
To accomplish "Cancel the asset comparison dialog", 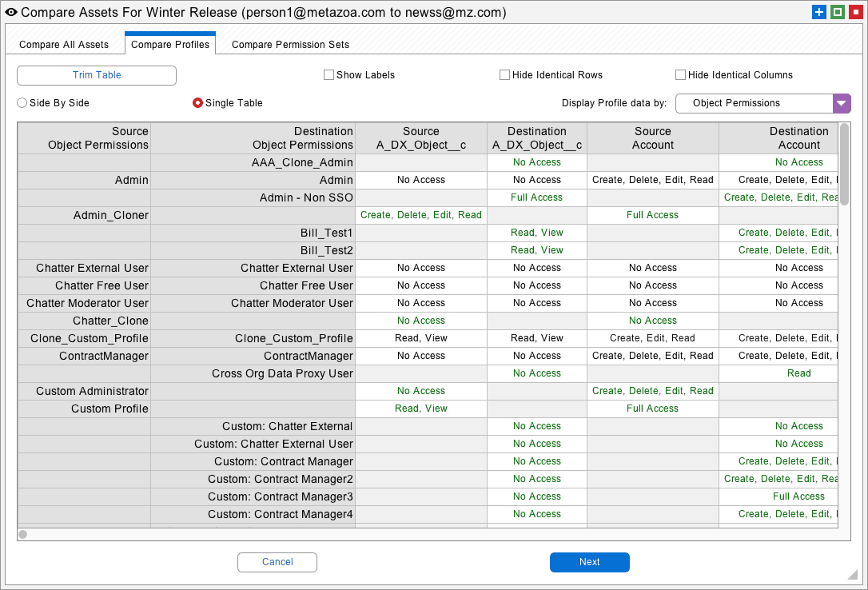I will click(277, 562).
